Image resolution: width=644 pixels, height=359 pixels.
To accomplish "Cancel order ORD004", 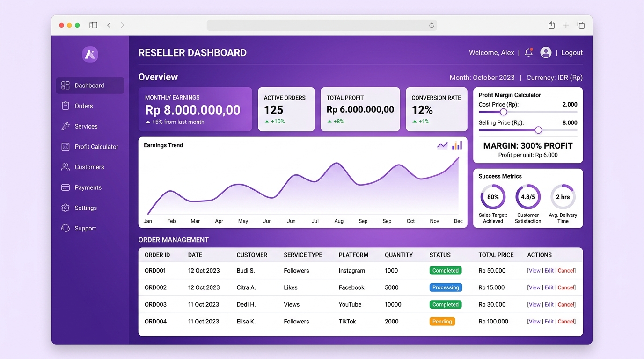I will [566, 322].
